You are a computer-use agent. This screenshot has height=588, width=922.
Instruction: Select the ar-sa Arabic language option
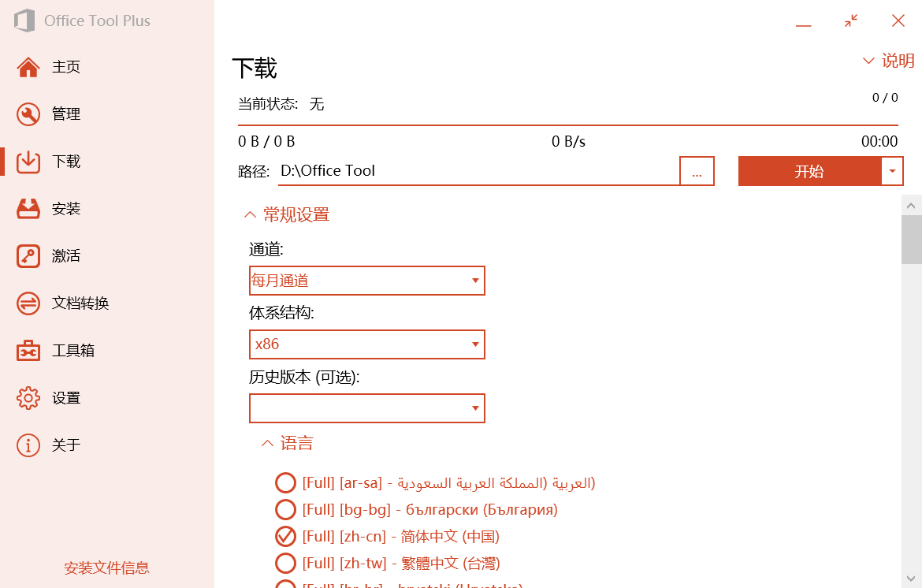coord(285,482)
